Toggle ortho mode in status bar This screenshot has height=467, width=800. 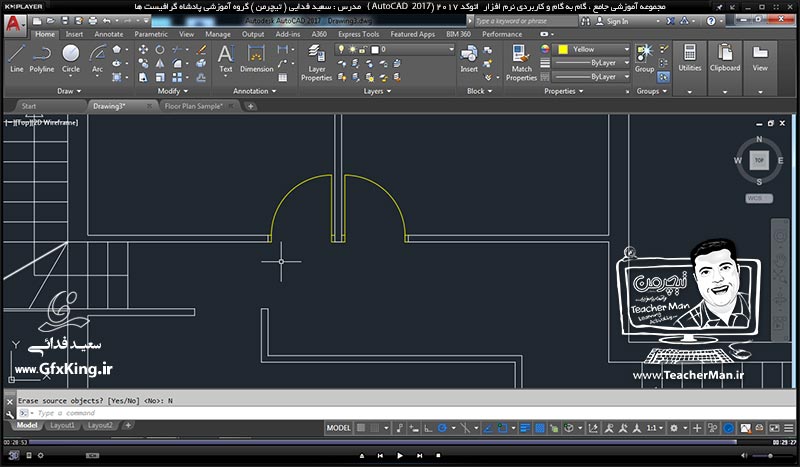click(x=429, y=428)
